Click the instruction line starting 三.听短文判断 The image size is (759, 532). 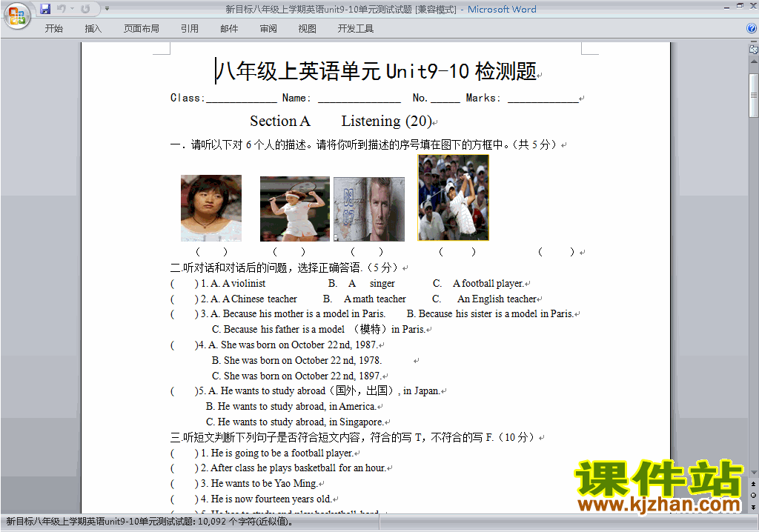click(x=354, y=438)
